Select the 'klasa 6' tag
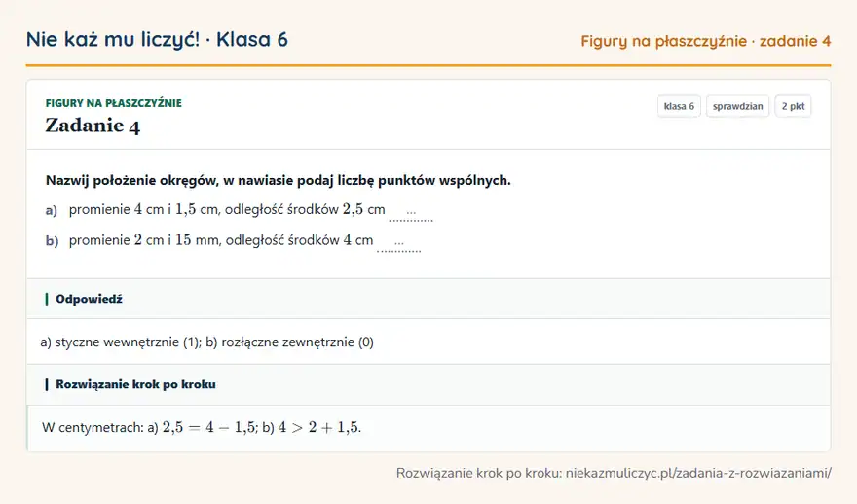 [679, 106]
